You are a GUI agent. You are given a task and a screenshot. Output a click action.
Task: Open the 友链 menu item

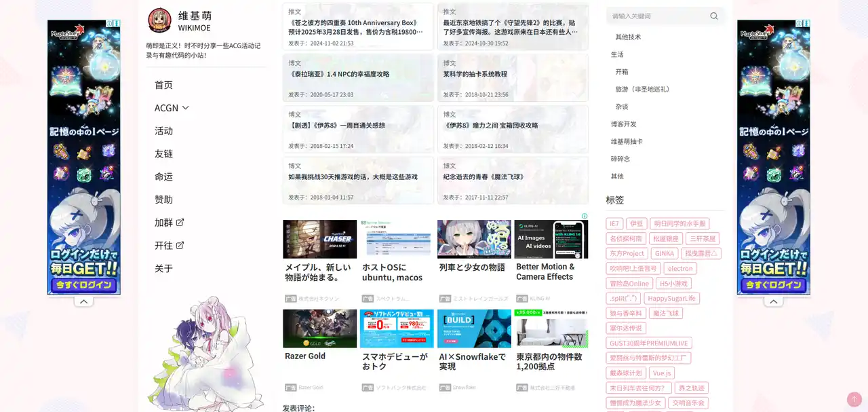pos(163,154)
